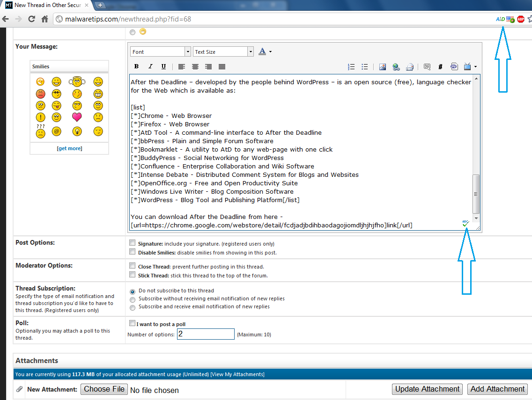The image size is (532, 400).
Task: Open the Text Size dropdown
Action: tap(223, 51)
